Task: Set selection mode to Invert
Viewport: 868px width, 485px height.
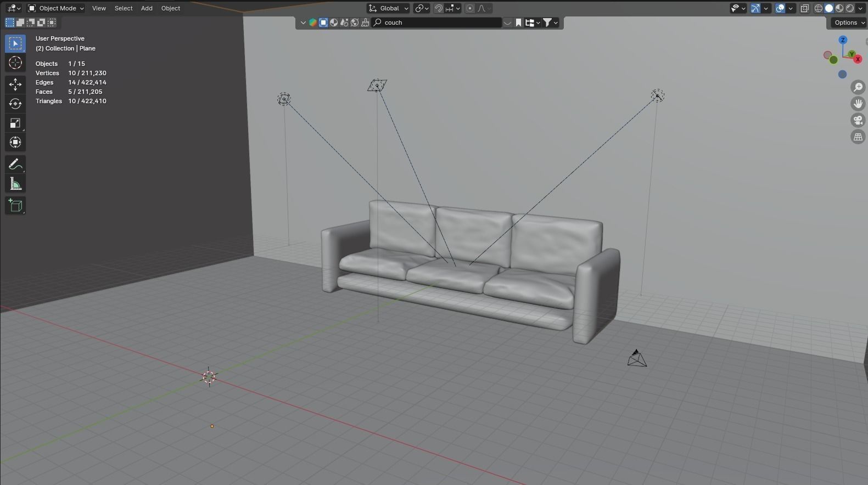Action: [x=41, y=22]
